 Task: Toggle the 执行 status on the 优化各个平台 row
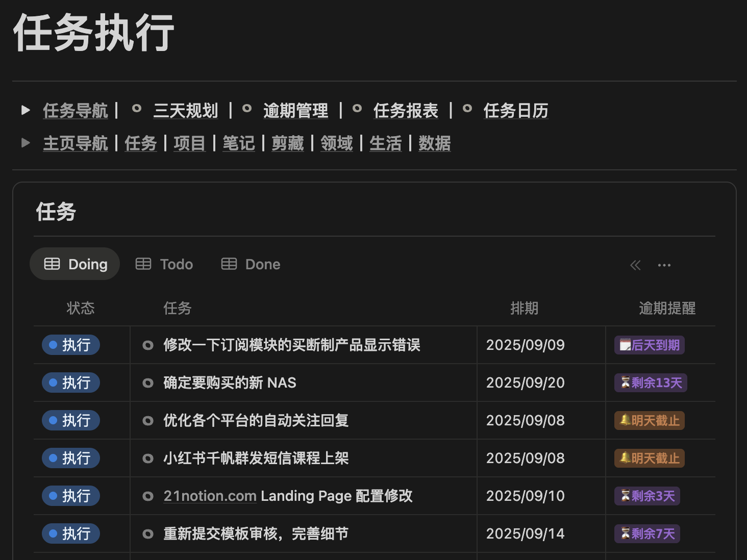click(71, 420)
